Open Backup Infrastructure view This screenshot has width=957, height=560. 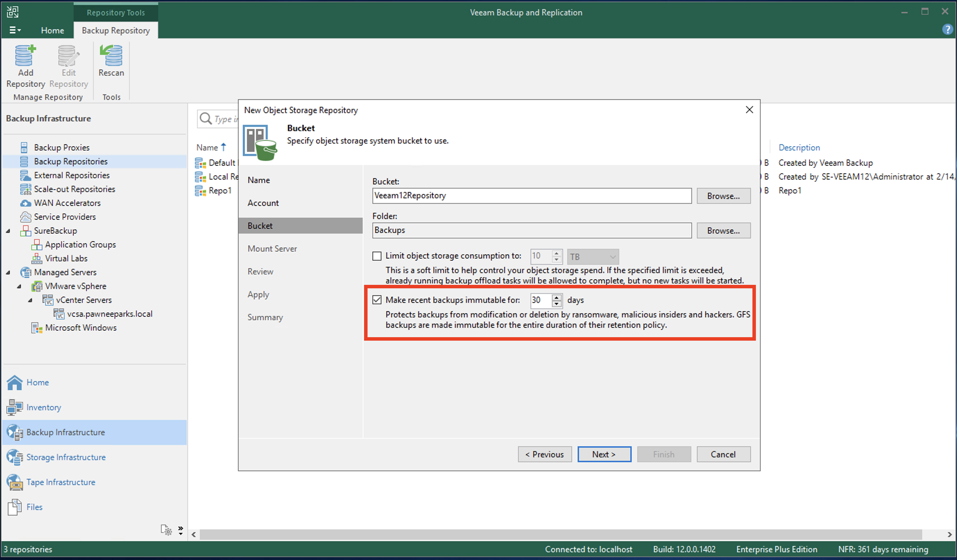coord(94,432)
